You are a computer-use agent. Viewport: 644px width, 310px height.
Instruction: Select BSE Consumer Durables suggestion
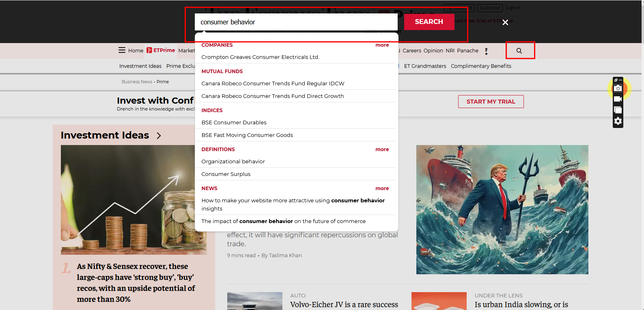point(234,123)
